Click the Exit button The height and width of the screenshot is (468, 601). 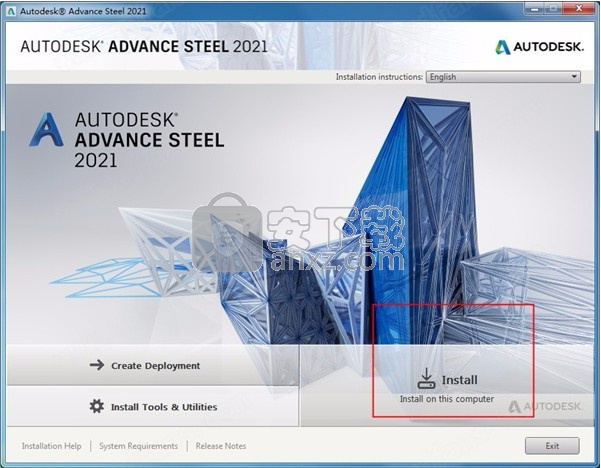(552, 446)
